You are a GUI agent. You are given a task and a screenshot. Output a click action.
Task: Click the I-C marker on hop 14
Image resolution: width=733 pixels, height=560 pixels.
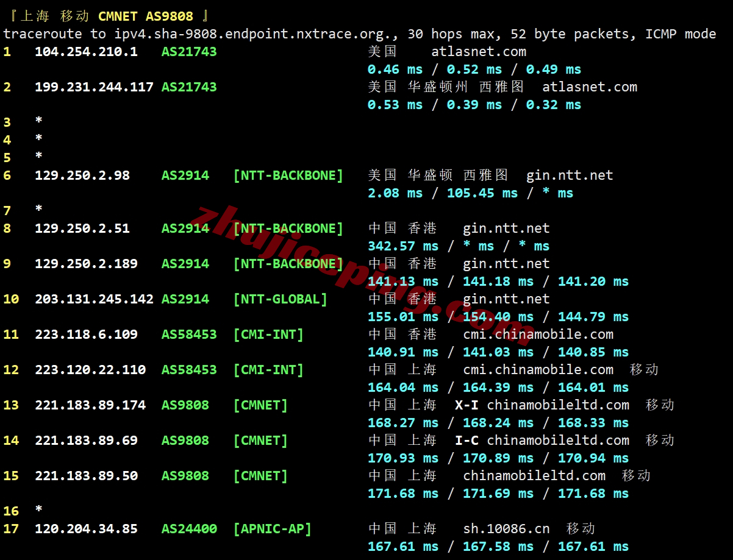coord(467,441)
